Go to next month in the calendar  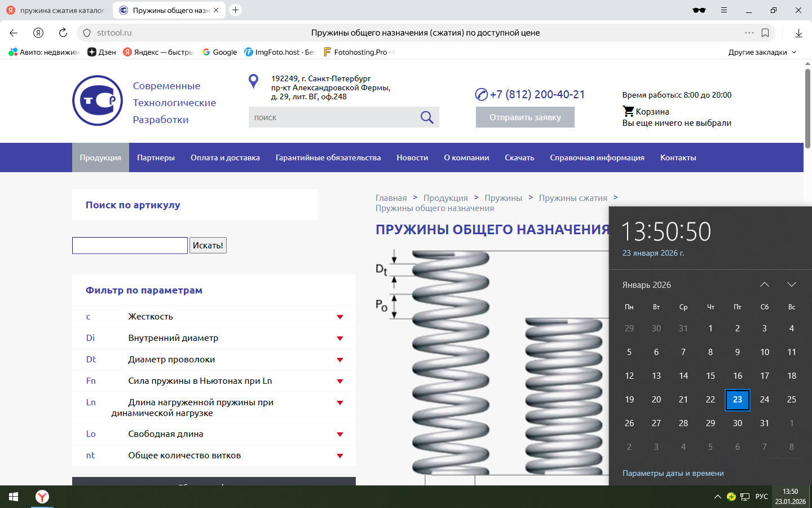click(791, 284)
